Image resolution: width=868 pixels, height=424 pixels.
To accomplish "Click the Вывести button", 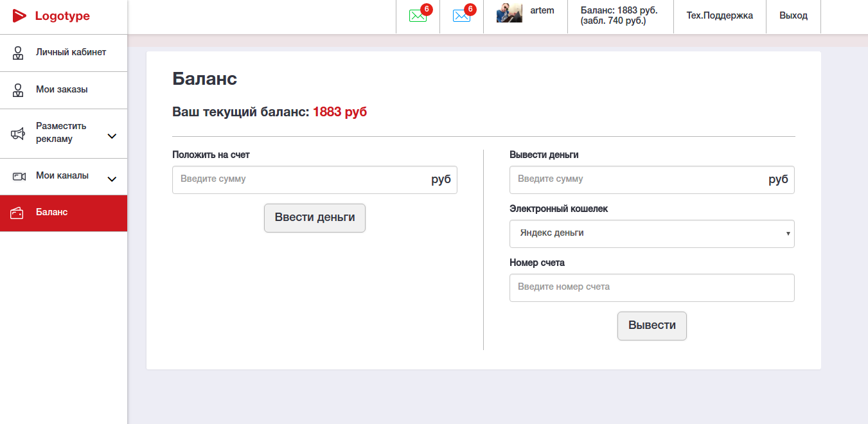I will click(652, 326).
